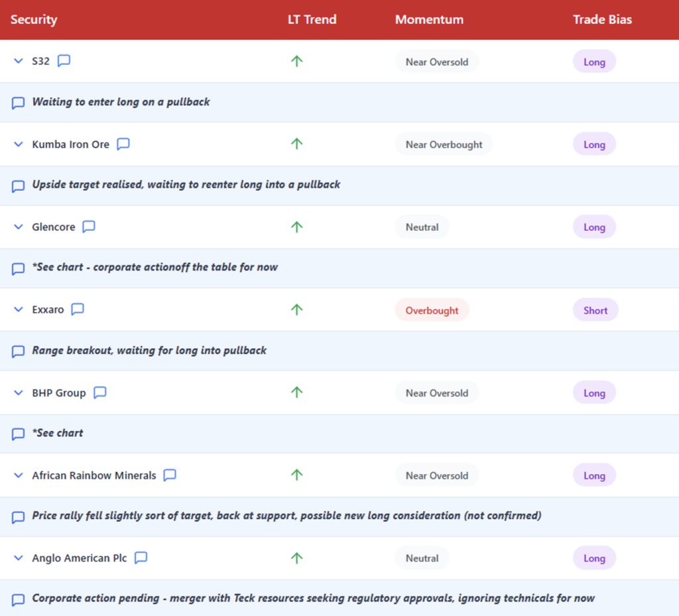Open the Glencore comment bubble icon

click(89, 227)
